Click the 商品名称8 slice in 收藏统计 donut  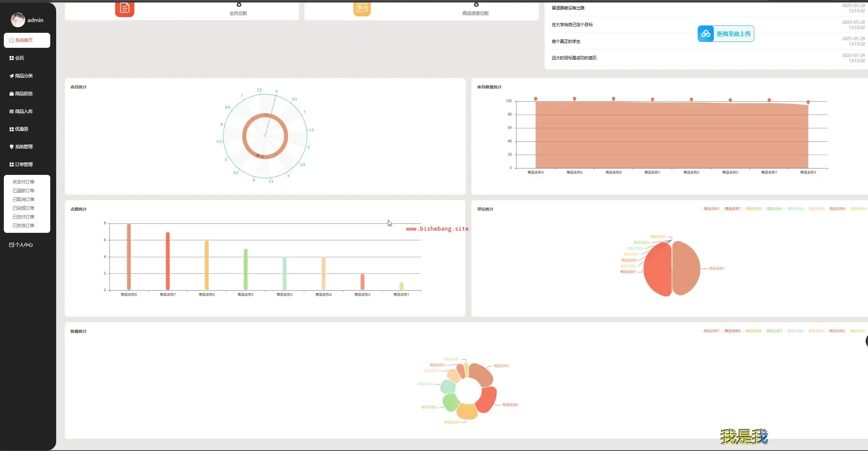[487, 400]
